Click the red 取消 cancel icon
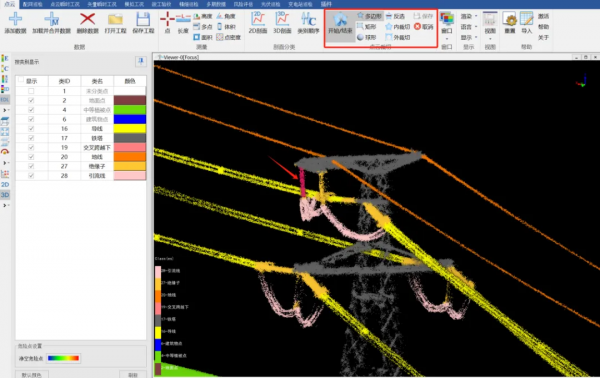Screen dimensions: 600x378 click(x=424, y=26)
